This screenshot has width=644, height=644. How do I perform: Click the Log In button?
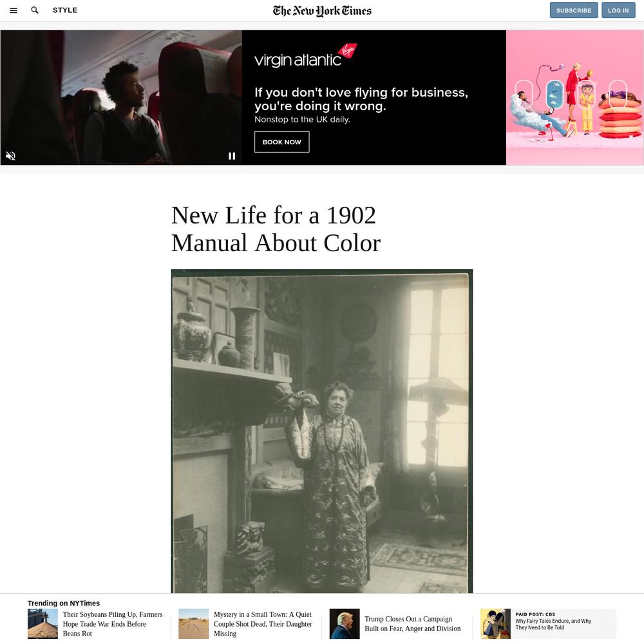[x=618, y=10]
